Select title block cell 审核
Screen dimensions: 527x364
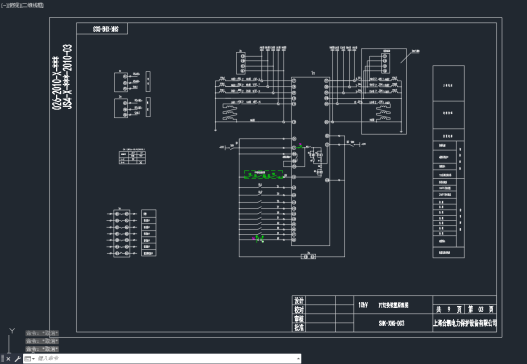tap(299, 318)
